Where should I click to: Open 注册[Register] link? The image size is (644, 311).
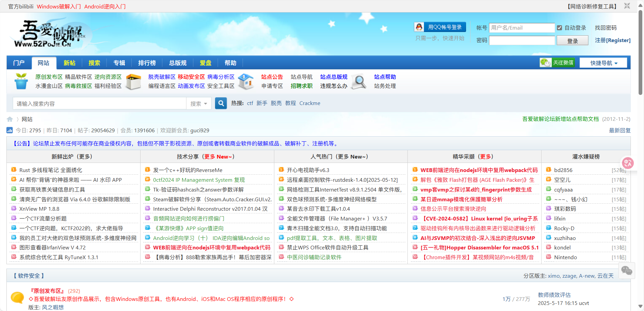[613, 40]
